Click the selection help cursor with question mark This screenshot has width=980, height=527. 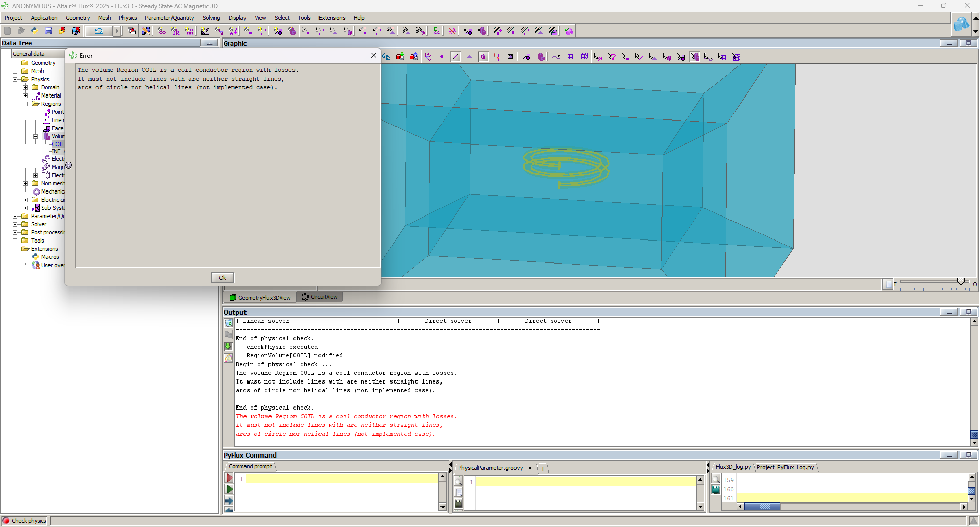611,57
